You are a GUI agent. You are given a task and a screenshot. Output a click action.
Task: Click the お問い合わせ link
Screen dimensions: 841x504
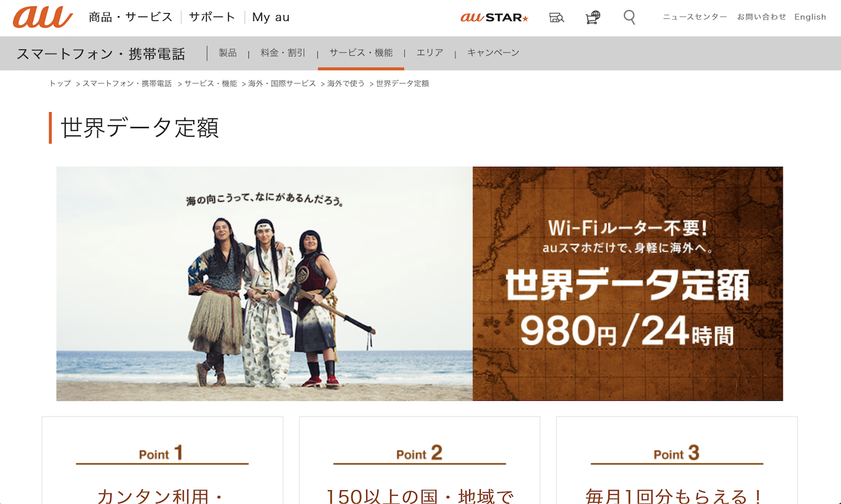(761, 17)
